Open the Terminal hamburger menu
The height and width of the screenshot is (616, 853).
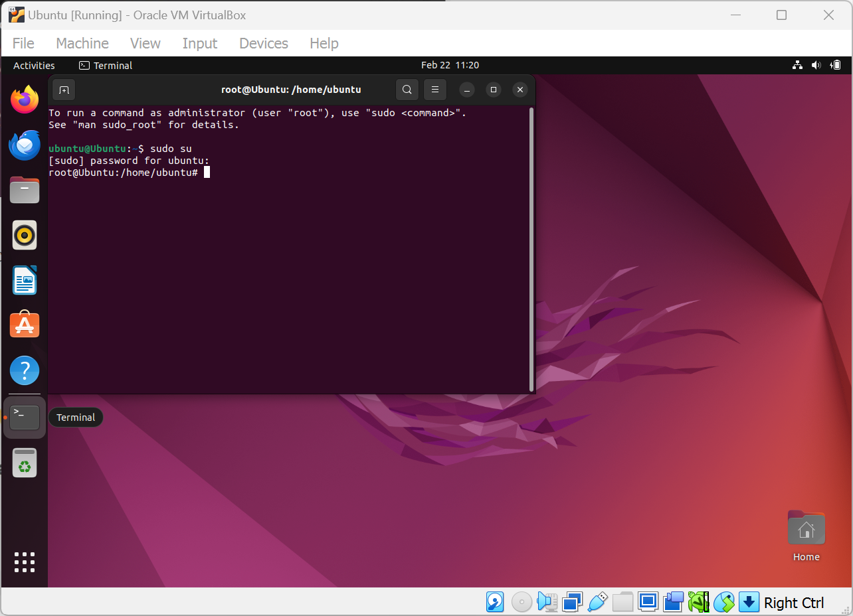click(x=434, y=90)
